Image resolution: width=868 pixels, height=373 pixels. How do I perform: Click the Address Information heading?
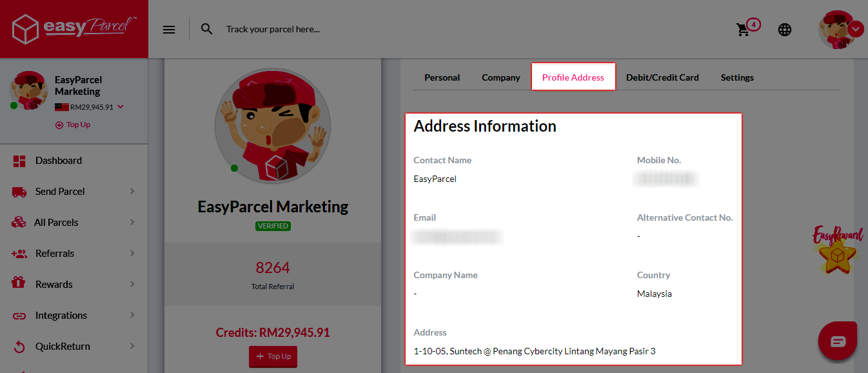pos(485,126)
